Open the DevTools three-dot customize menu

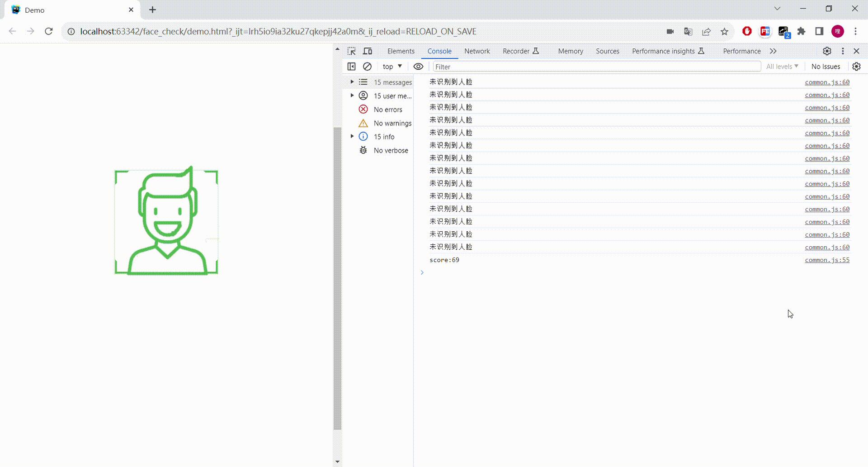[843, 51]
